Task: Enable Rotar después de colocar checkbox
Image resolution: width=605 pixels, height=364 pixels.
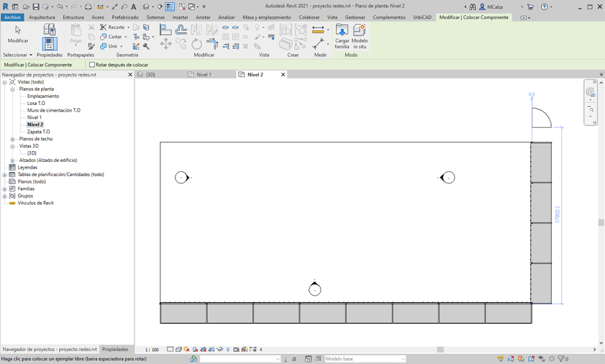Action: [x=92, y=65]
